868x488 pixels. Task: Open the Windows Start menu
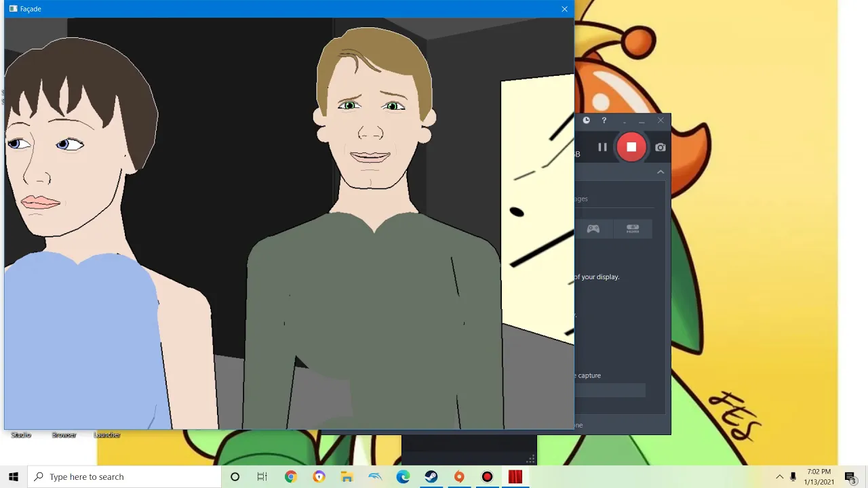coord(14,476)
